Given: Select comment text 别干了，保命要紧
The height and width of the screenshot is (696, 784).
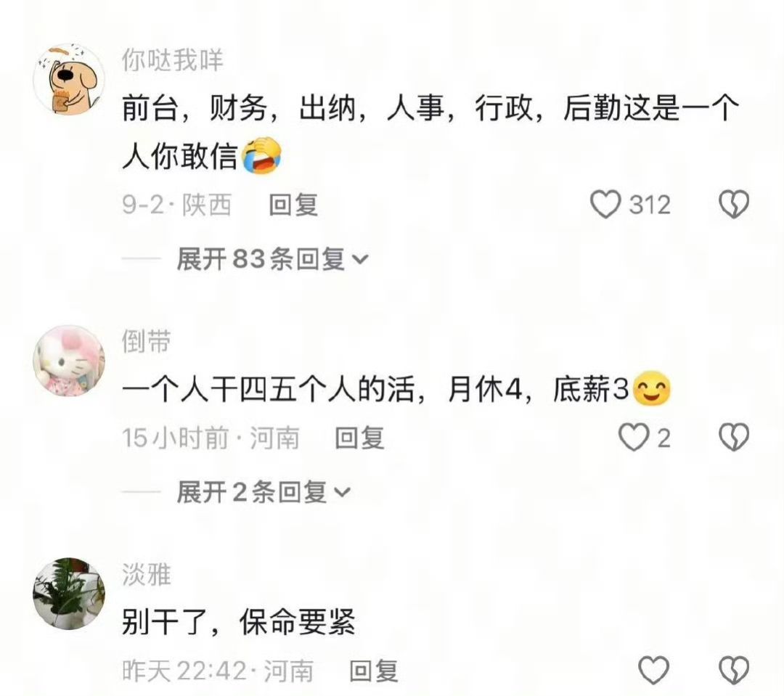Looking at the screenshot, I should point(239,622).
